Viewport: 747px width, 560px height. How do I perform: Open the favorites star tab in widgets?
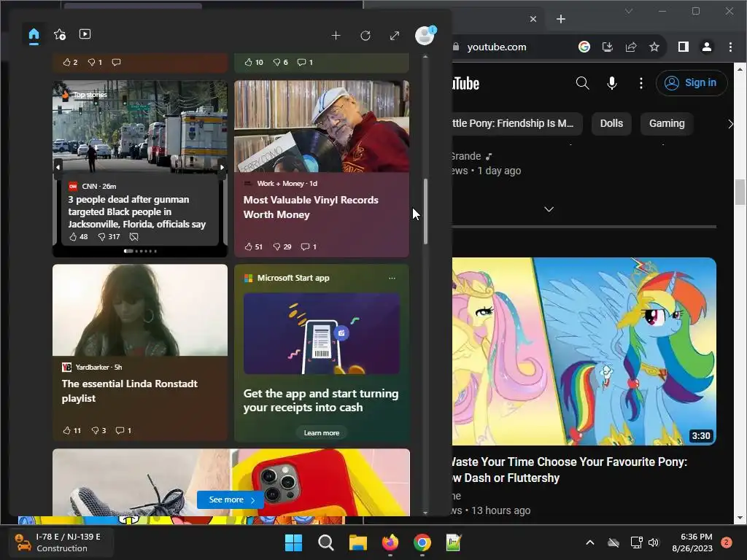pyautogui.click(x=60, y=34)
